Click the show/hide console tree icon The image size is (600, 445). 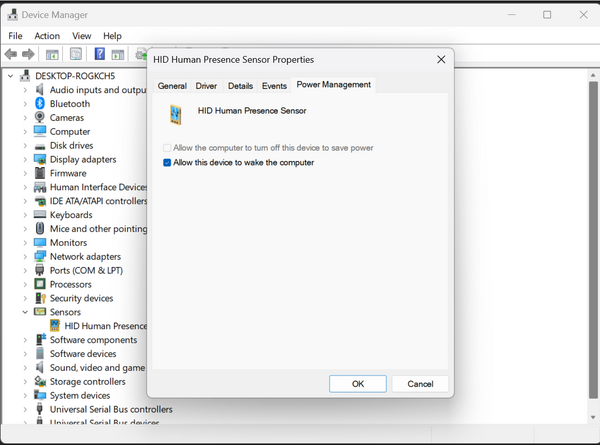(52, 54)
